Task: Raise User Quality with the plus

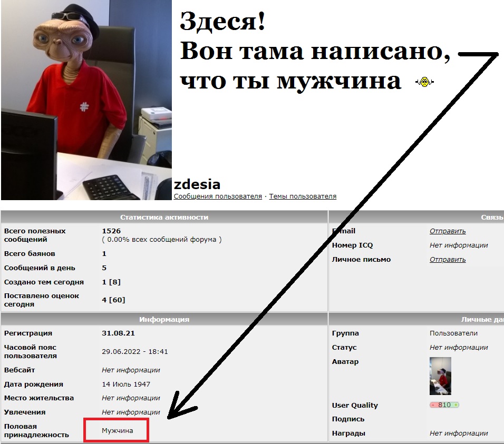Action: pos(455,405)
